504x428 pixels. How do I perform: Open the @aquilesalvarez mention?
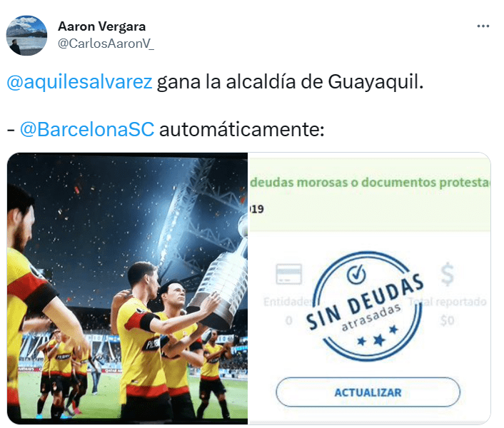click(x=79, y=81)
